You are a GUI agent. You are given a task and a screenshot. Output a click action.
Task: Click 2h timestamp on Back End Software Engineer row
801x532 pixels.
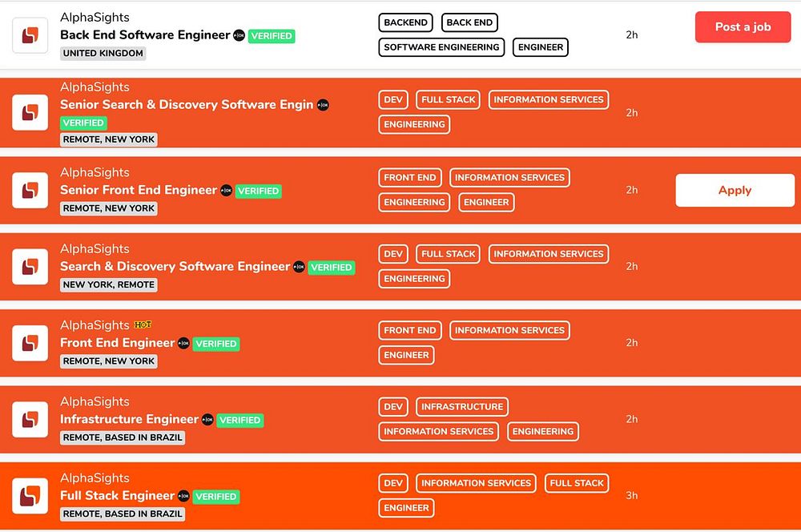point(632,34)
